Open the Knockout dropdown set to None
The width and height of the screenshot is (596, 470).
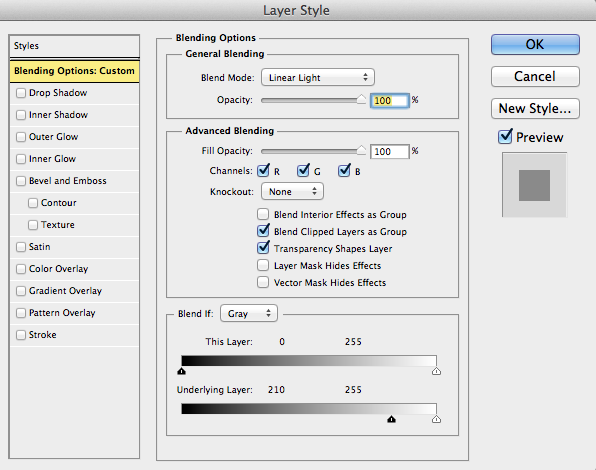(292, 191)
